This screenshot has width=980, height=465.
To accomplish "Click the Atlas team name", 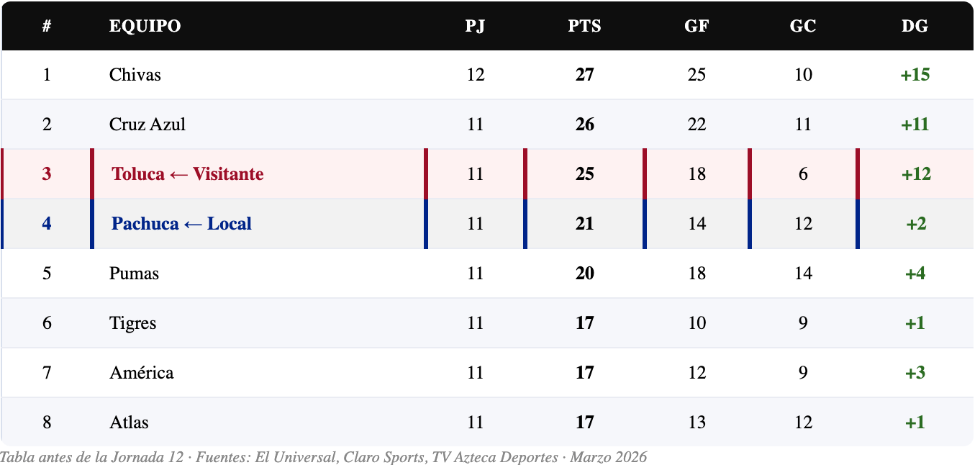I will [x=129, y=423].
